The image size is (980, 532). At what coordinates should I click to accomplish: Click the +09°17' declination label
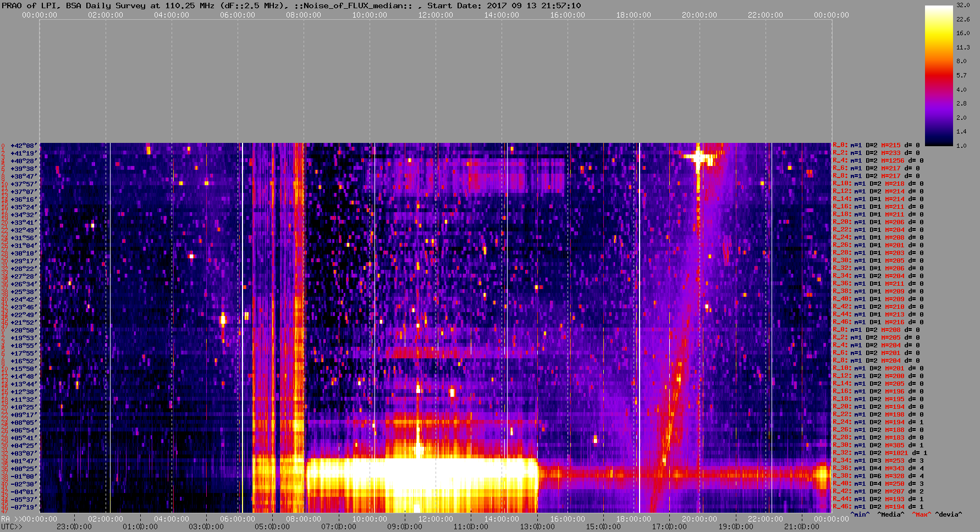(x=24, y=415)
